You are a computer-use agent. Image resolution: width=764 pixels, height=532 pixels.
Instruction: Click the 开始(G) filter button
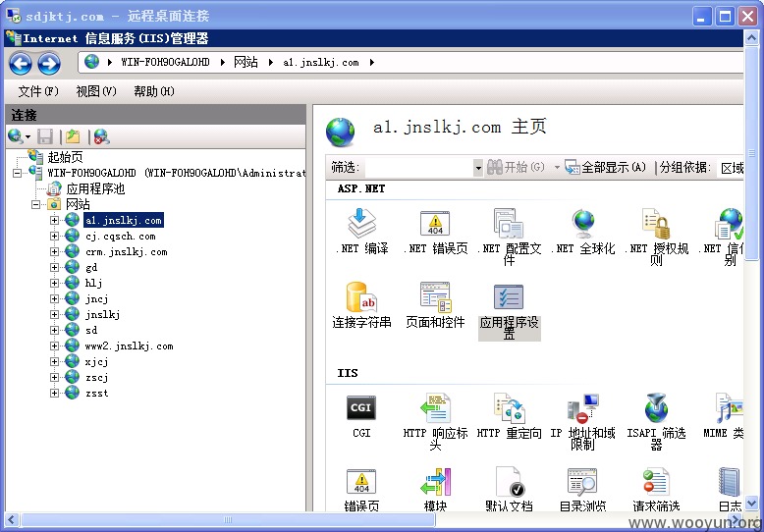pyautogui.click(x=516, y=168)
